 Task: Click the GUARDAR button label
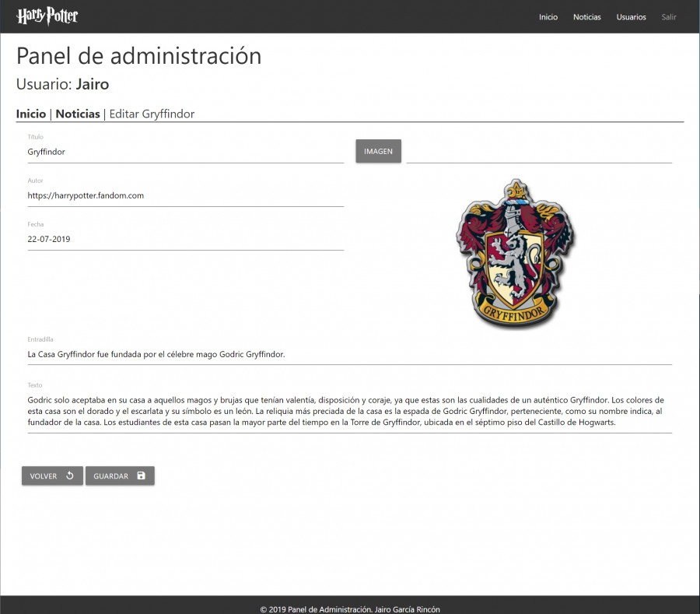point(110,476)
